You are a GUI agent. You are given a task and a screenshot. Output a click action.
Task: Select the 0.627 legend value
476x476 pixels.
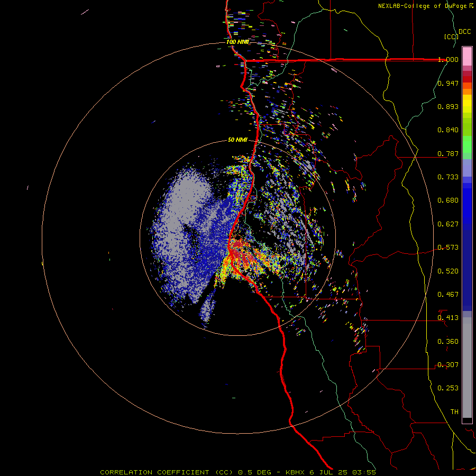point(448,224)
